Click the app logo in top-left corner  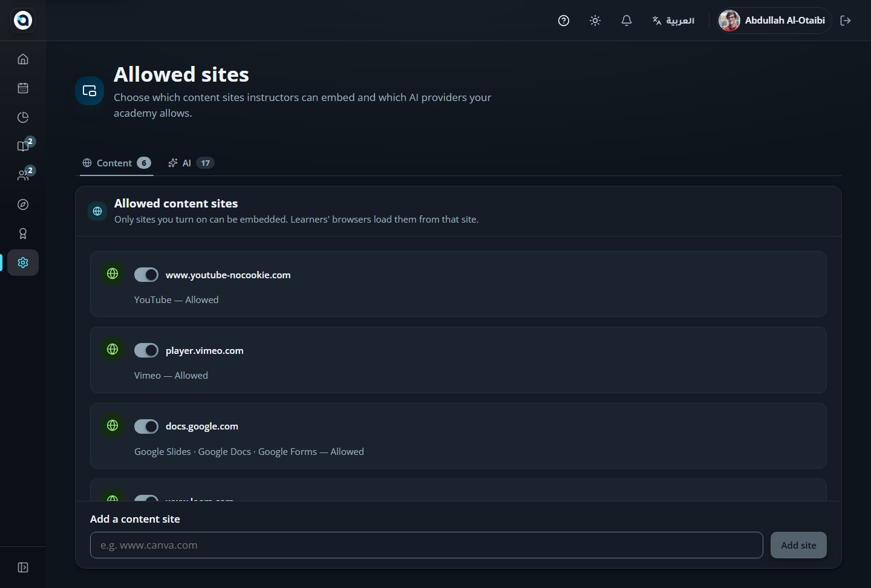click(x=22, y=20)
